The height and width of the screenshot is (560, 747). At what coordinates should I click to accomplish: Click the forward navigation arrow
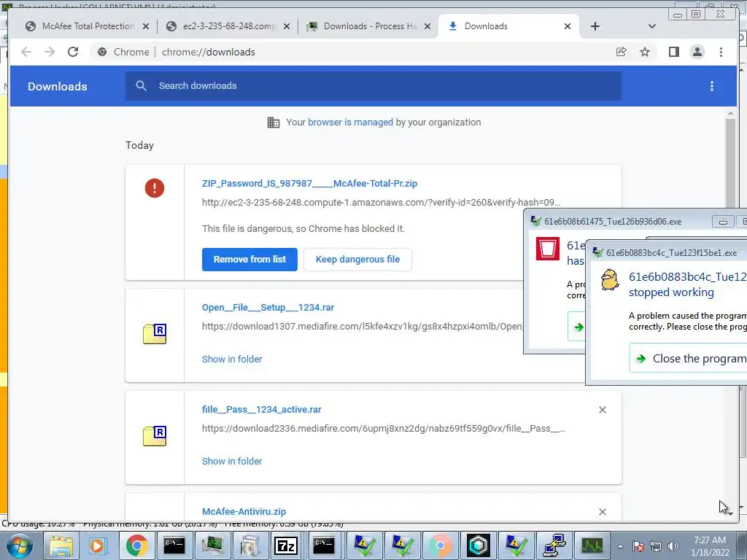click(50, 52)
